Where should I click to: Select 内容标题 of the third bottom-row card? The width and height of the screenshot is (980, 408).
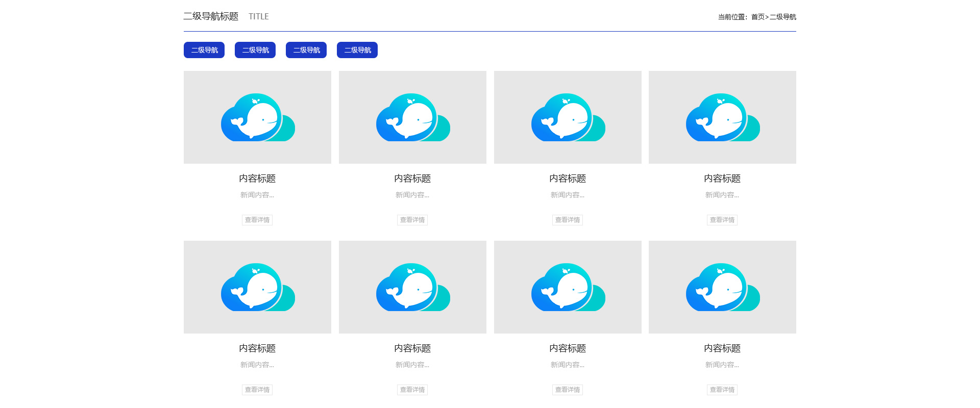coord(568,348)
